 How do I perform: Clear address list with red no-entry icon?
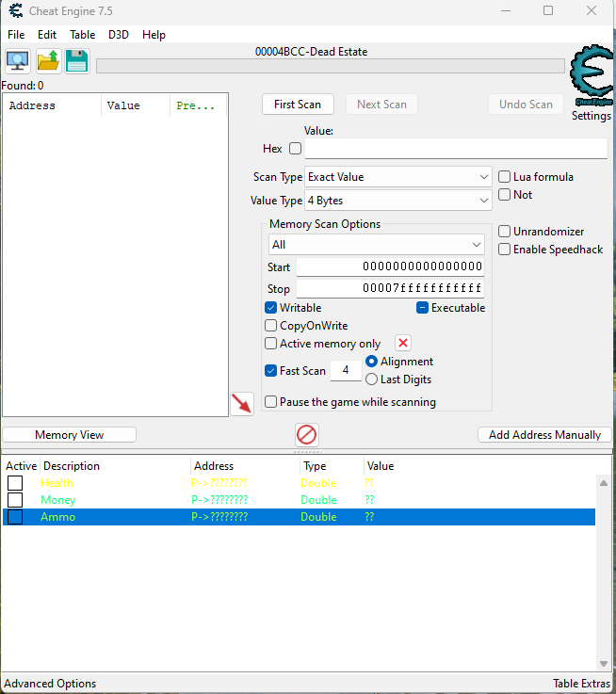coord(307,435)
